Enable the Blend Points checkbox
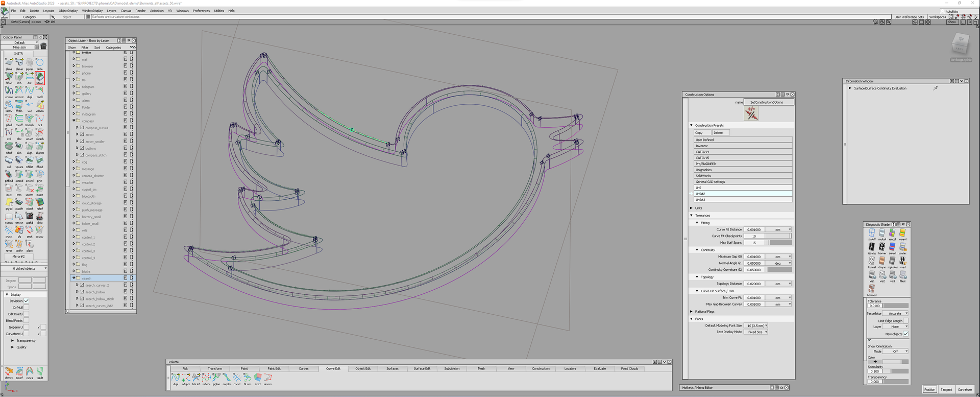 [x=26, y=321]
